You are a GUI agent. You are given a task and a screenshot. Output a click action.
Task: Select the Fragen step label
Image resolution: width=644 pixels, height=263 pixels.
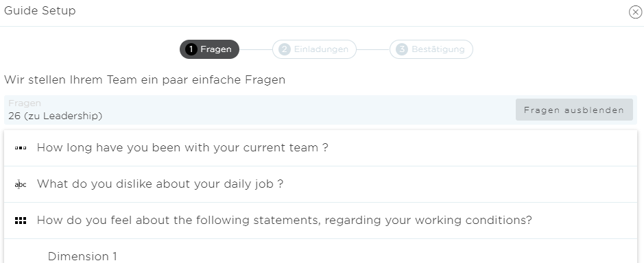pyautogui.click(x=216, y=49)
